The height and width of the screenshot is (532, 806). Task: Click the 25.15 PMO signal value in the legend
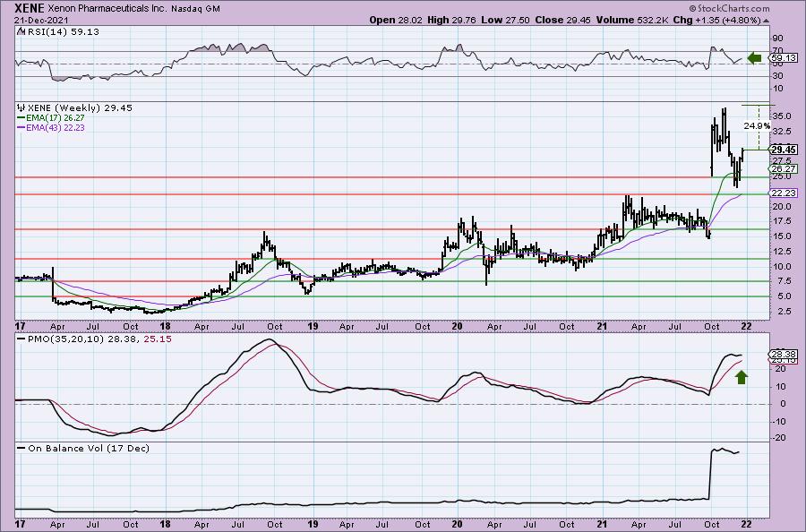click(x=159, y=339)
